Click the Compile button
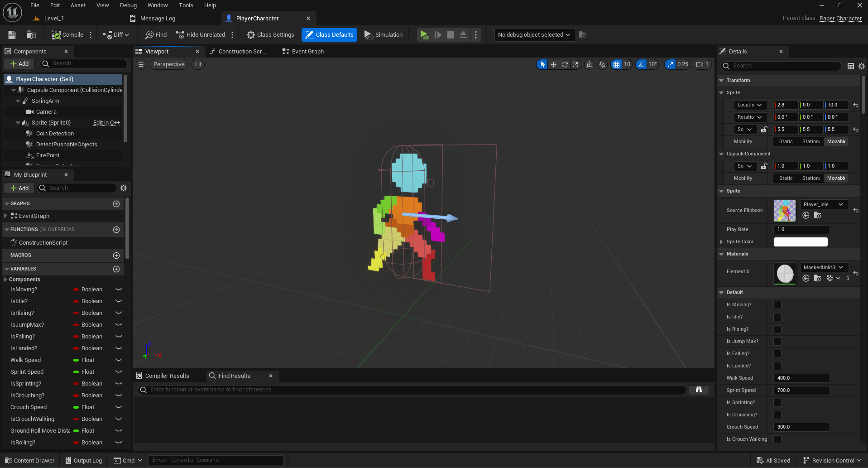The image size is (868, 468). (x=67, y=35)
